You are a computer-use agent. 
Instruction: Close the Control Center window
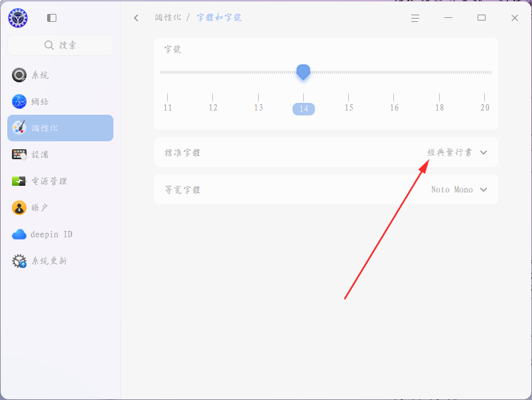[x=515, y=18]
